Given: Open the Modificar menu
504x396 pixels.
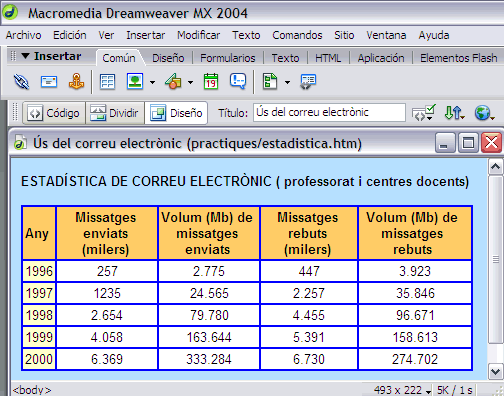Looking at the screenshot, I should click(x=198, y=35).
